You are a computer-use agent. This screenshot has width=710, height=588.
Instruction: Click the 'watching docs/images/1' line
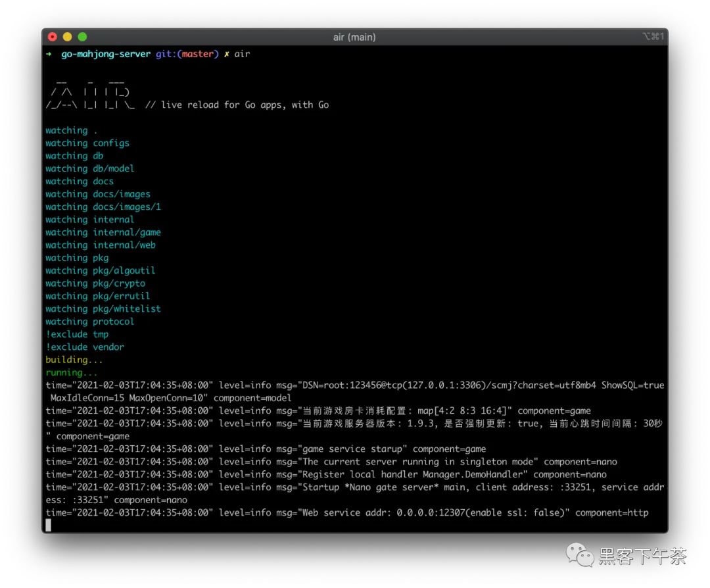(x=103, y=207)
